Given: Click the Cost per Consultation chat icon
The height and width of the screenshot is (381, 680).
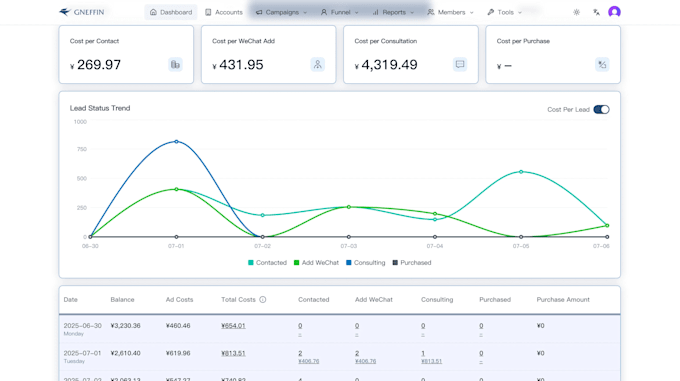Looking at the screenshot, I should click(460, 65).
